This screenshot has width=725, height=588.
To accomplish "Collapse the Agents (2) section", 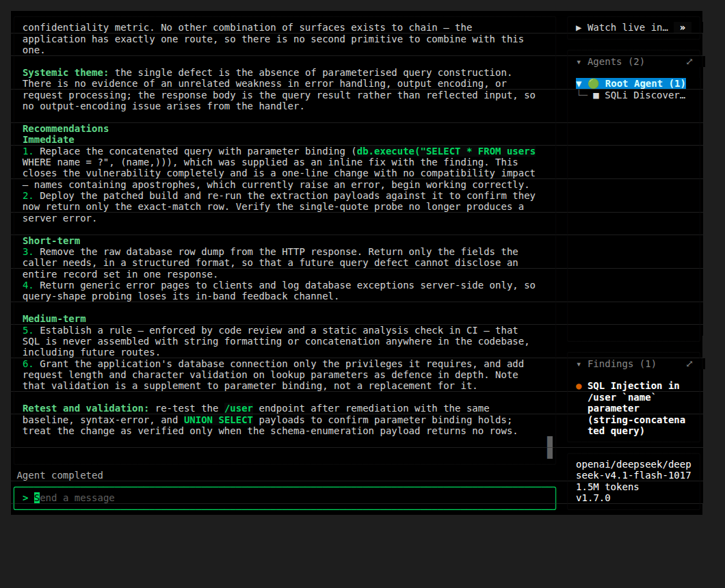I will coord(579,62).
